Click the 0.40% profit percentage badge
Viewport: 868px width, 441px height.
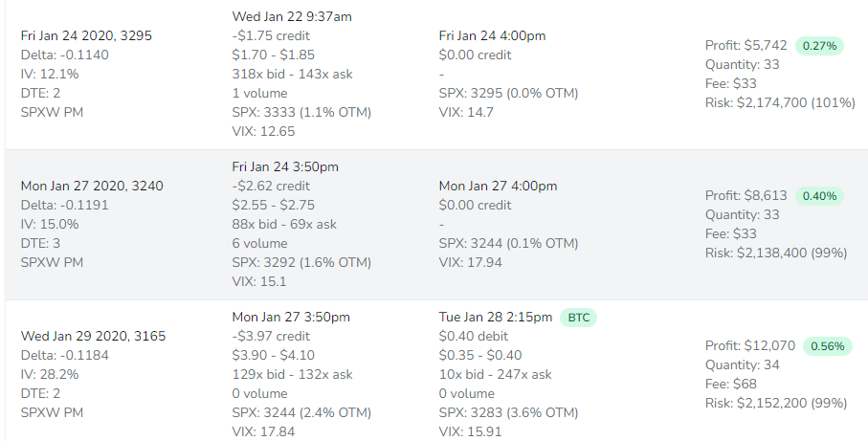(x=818, y=196)
